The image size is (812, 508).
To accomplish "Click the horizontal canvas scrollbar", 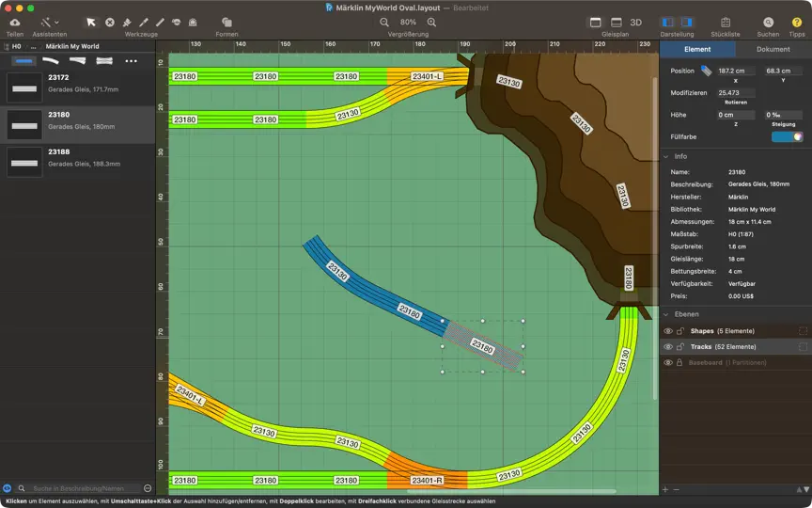I will pyautogui.click(x=510, y=491).
